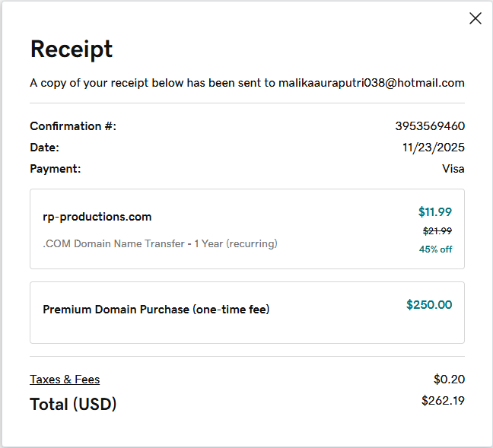The height and width of the screenshot is (448, 493).
Task: Click the 45% off discount label
Action: tap(435, 249)
